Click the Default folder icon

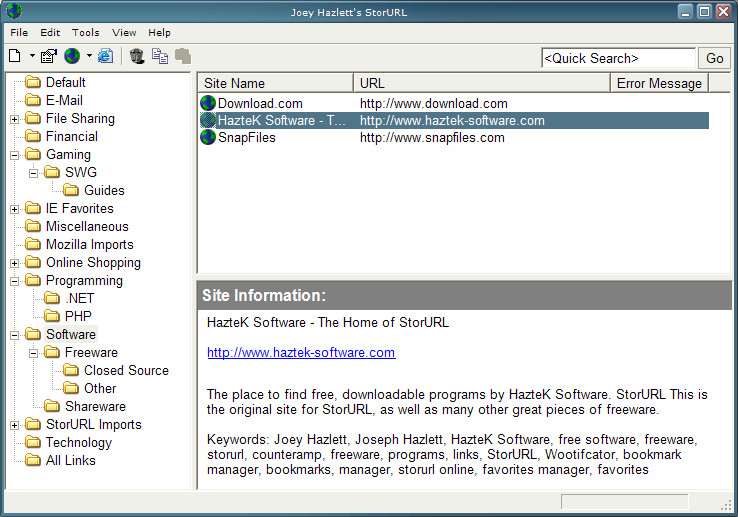point(33,82)
